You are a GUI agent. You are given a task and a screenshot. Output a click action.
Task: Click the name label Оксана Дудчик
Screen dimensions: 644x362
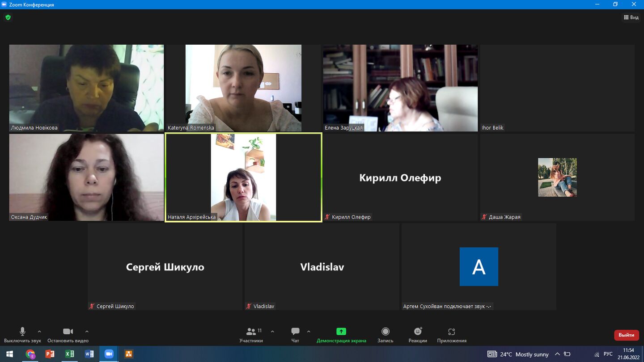tap(29, 217)
